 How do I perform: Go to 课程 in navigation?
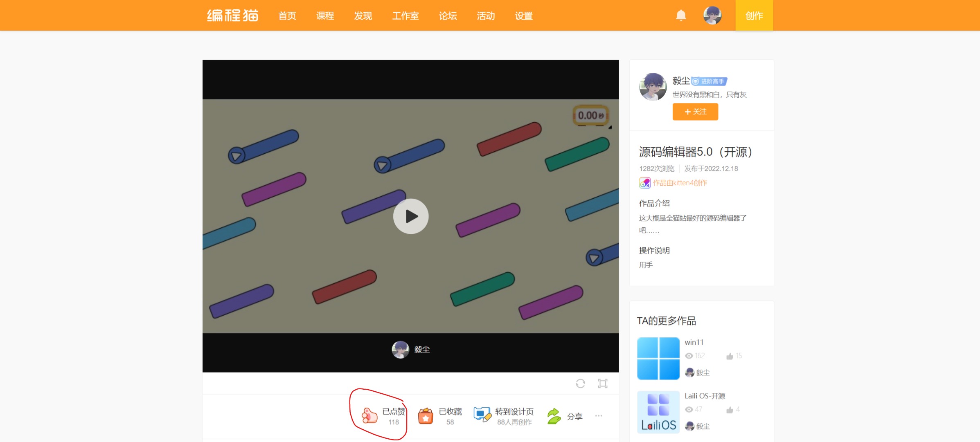click(325, 16)
